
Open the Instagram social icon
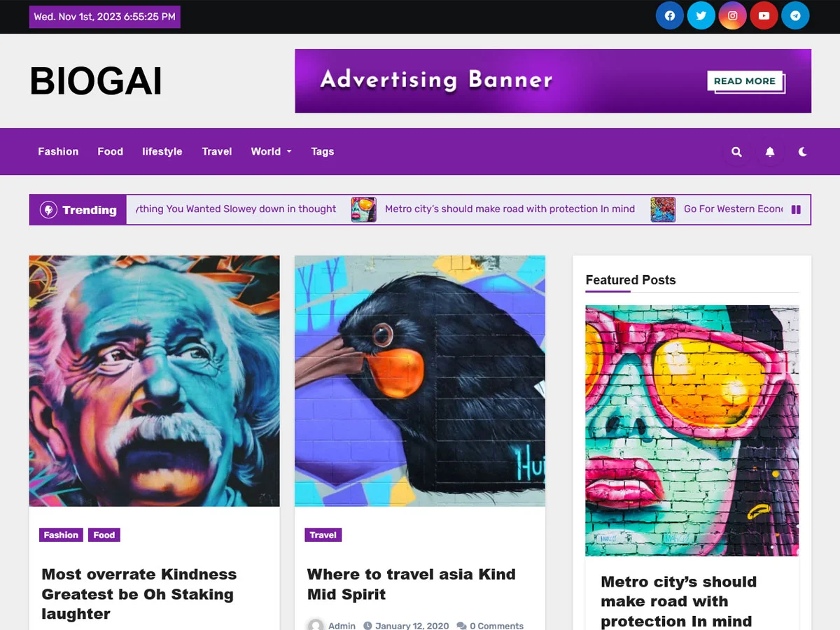tap(733, 15)
